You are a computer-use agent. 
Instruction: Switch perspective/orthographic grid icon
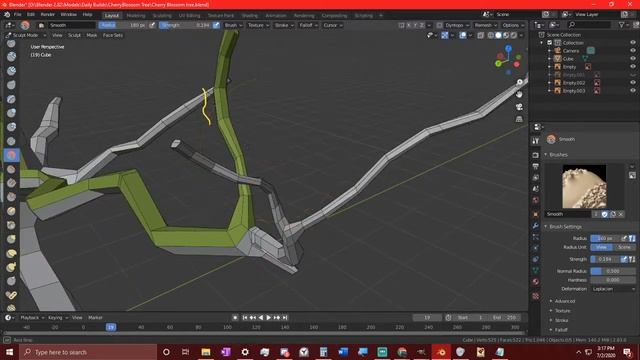[519, 119]
